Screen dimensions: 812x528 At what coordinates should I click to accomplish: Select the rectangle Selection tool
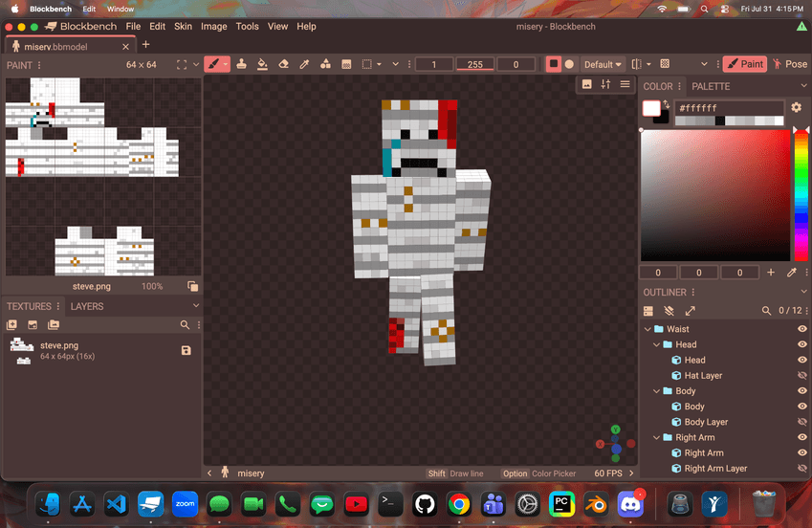pos(367,64)
